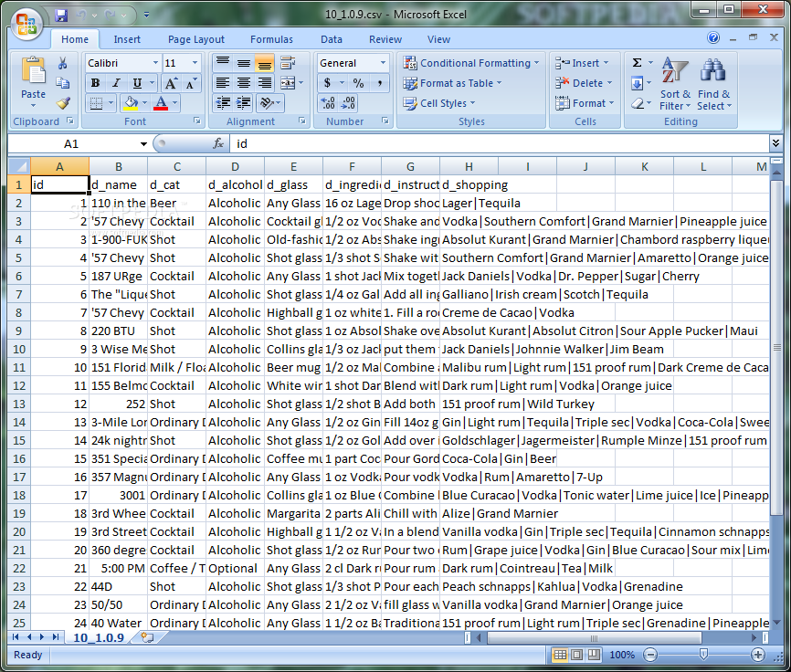Click the Paste clipboard icon

point(33,72)
